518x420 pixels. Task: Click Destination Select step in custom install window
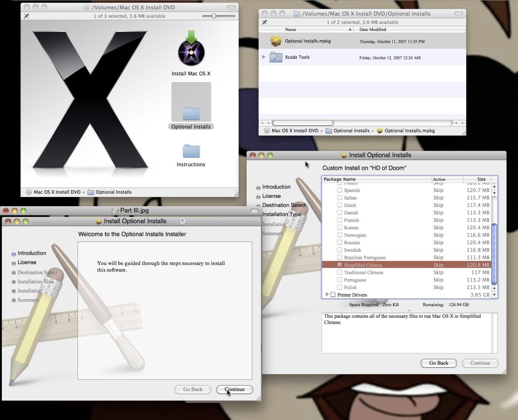click(284, 205)
